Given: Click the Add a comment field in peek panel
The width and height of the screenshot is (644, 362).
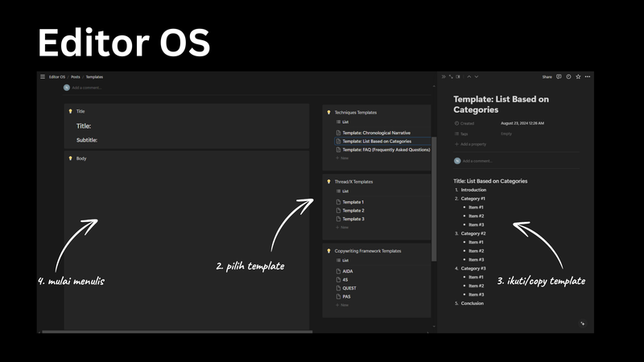Looking at the screenshot, I should pos(477,161).
